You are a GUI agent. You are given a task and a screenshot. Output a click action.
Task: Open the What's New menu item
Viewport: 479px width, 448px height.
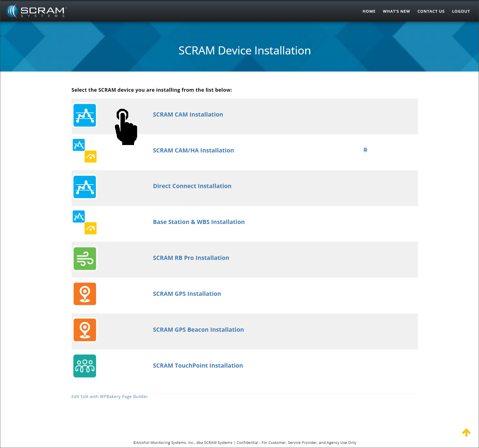[396, 11]
